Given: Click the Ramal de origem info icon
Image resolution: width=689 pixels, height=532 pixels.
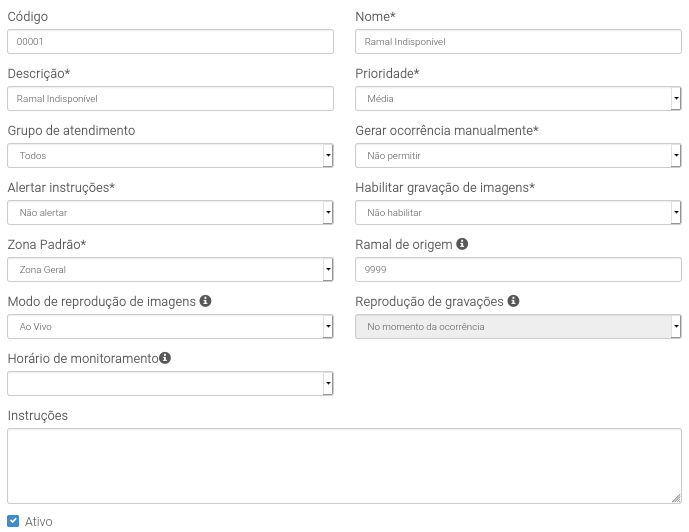Looking at the screenshot, I should click(462, 244).
